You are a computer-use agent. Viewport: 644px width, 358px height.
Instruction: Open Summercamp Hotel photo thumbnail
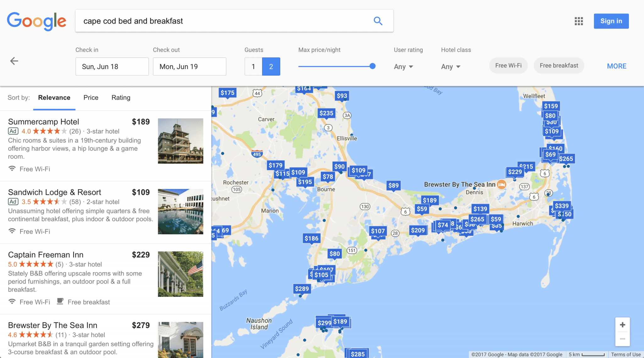point(180,141)
